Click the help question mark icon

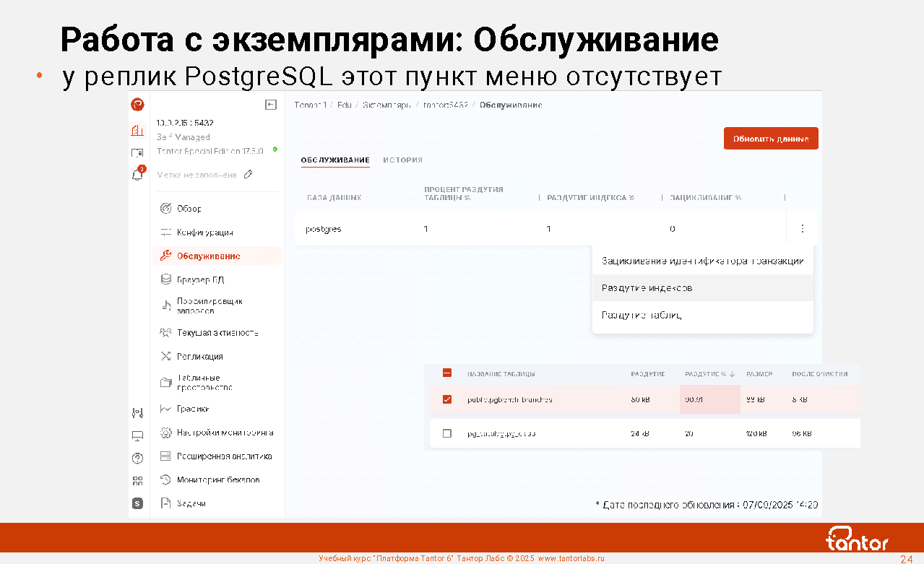coord(137,458)
